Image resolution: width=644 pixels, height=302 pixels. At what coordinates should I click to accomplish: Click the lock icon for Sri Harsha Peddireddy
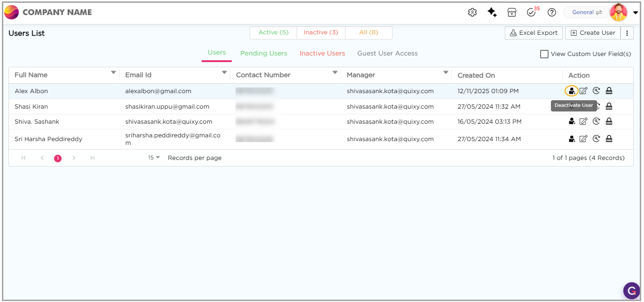[x=609, y=139]
